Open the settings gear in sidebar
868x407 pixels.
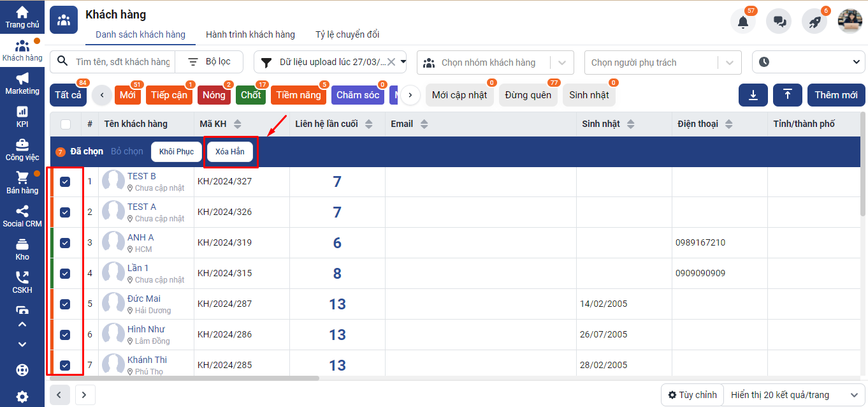(x=22, y=397)
